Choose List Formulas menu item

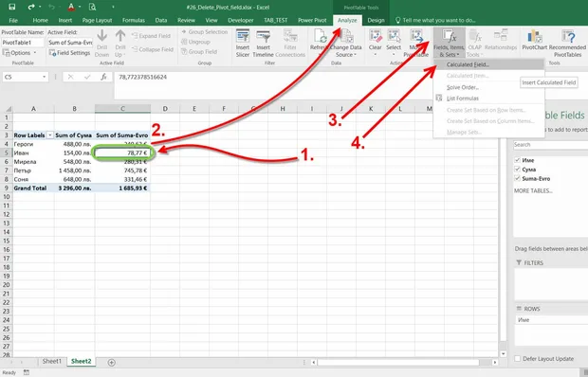488,99
